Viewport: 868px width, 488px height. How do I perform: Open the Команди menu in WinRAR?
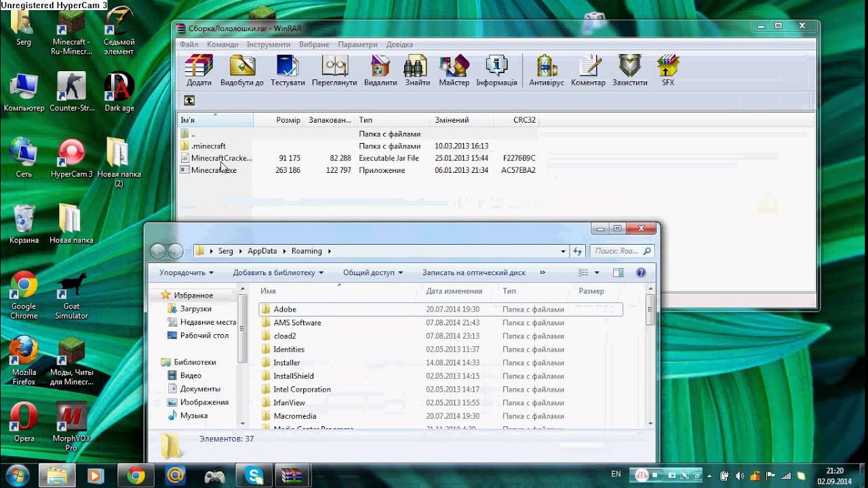222,45
